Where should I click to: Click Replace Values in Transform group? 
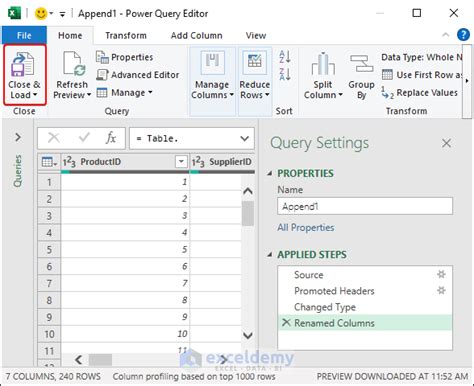click(420, 93)
